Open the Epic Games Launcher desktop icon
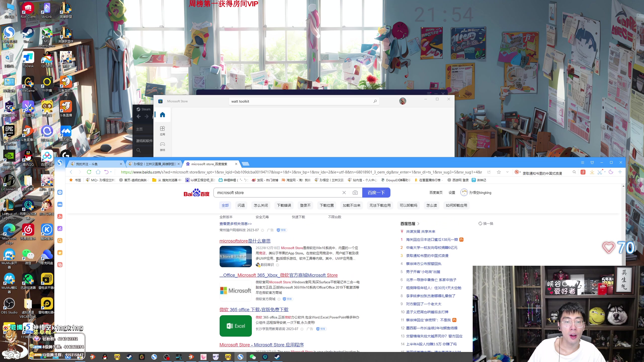This screenshot has width=644, height=362. [x=9, y=135]
